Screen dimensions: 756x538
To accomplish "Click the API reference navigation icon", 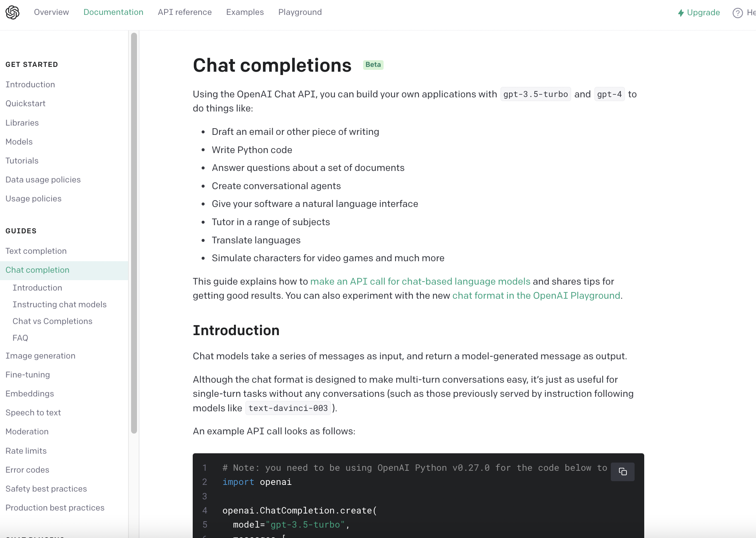I will (185, 12).
